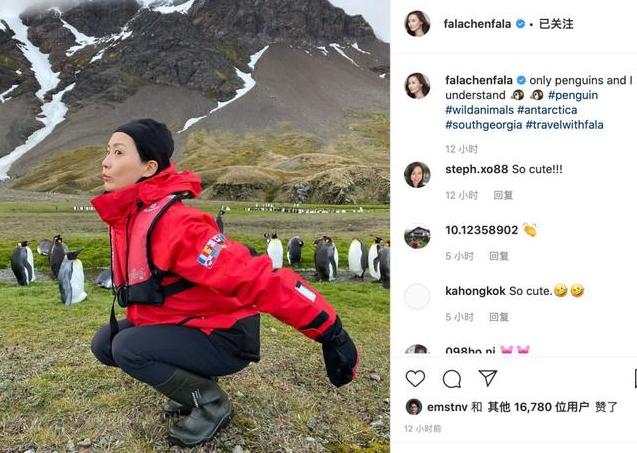Toggle the 已关注 following status
The width and height of the screenshot is (637, 453).
click(x=556, y=24)
